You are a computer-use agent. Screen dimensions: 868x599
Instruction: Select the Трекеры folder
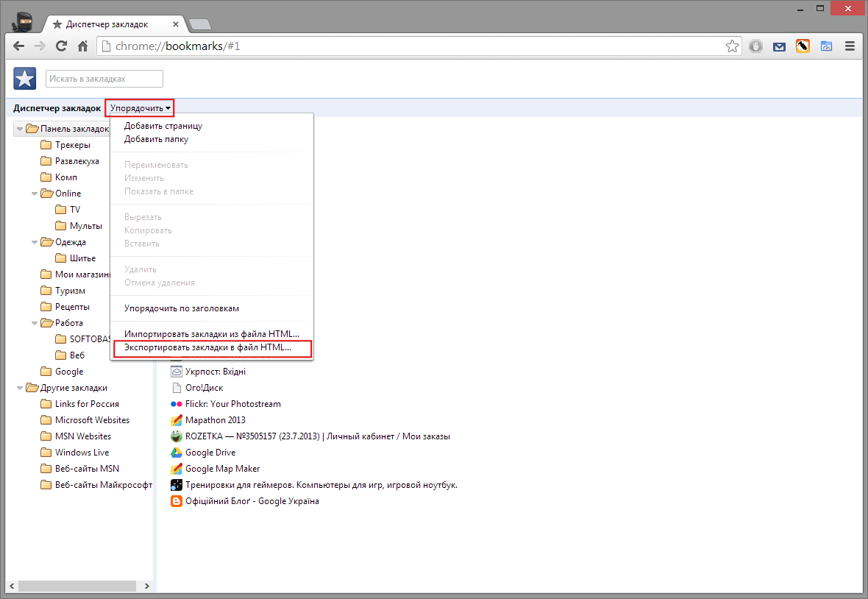pyautogui.click(x=66, y=145)
